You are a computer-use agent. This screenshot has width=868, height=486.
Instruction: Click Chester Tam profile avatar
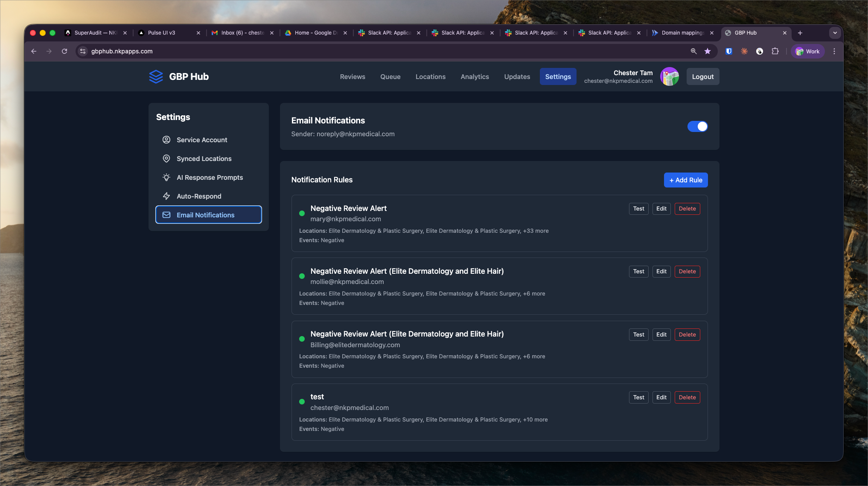tap(669, 77)
